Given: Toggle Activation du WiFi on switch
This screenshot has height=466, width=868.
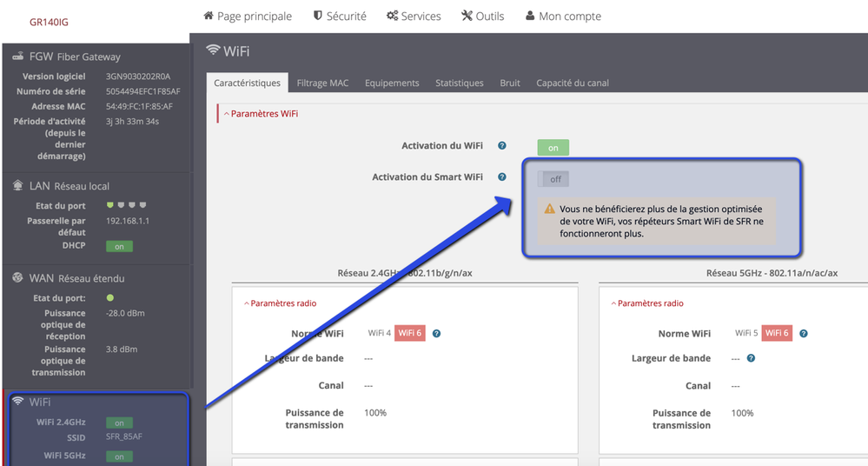Looking at the screenshot, I should click(x=553, y=148).
